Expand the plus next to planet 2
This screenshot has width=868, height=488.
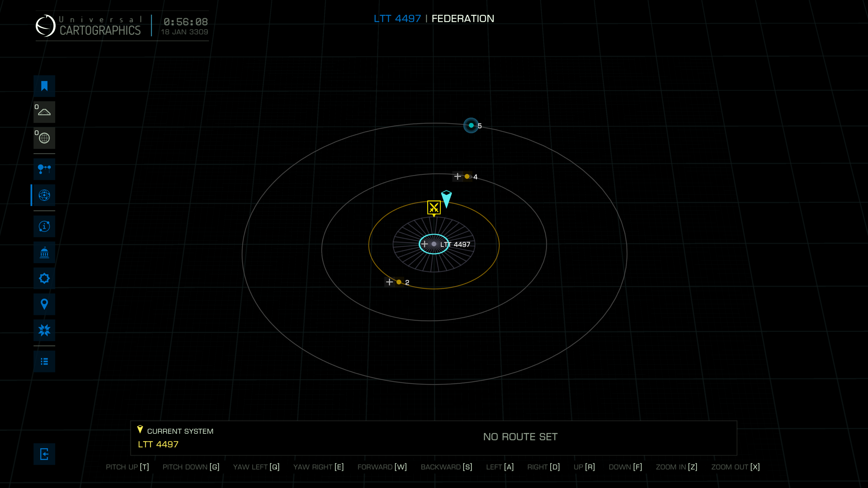click(x=389, y=282)
